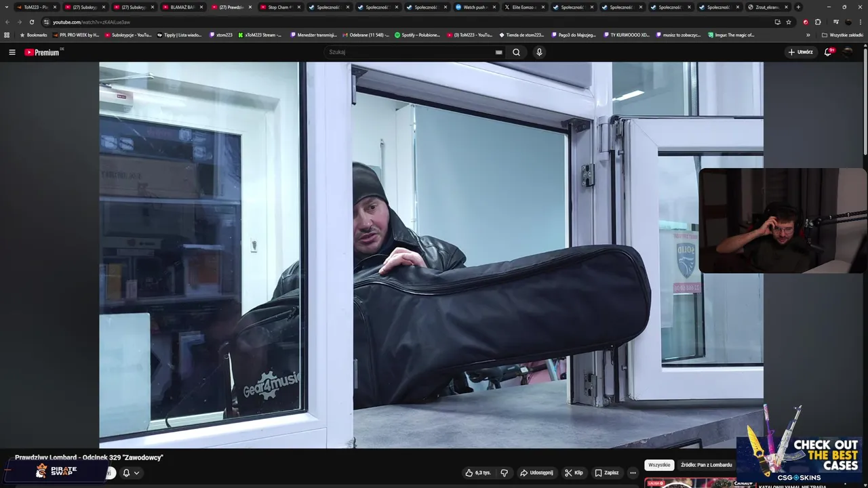The width and height of the screenshot is (868, 488).
Task: Install or cast screen icon in address bar
Action: [x=777, y=22]
